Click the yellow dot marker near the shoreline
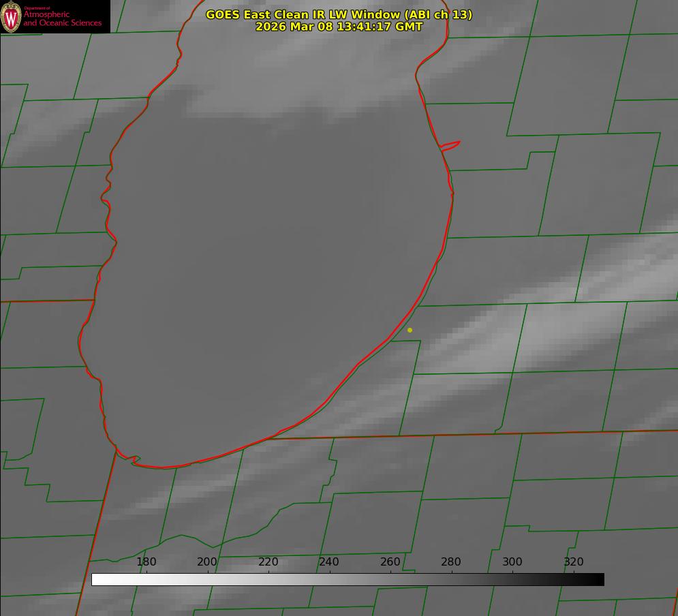This screenshot has width=678, height=616. 410,330
